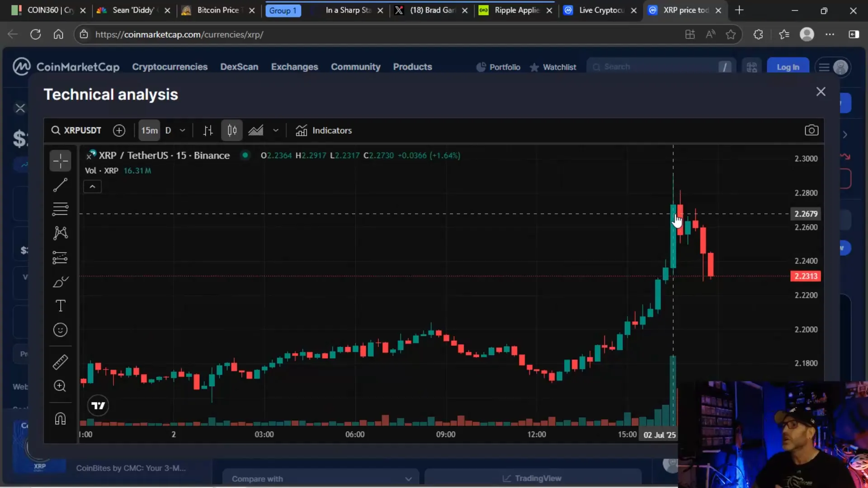
Task: Open a new browser tab
Action: pyautogui.click(x=739, y=10)
